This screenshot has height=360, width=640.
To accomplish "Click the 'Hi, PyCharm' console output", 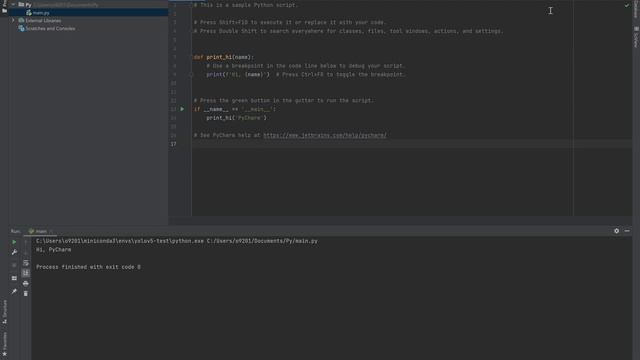I will pos(53,249).
